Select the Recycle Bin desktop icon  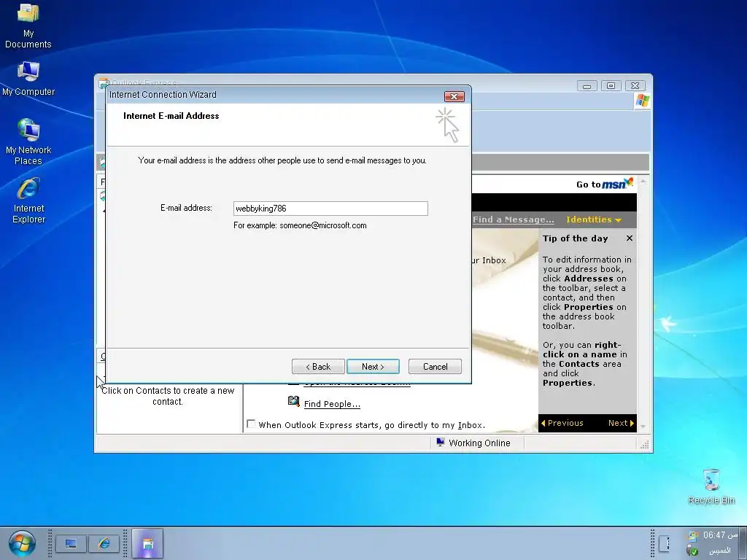[x=711, y=486]
